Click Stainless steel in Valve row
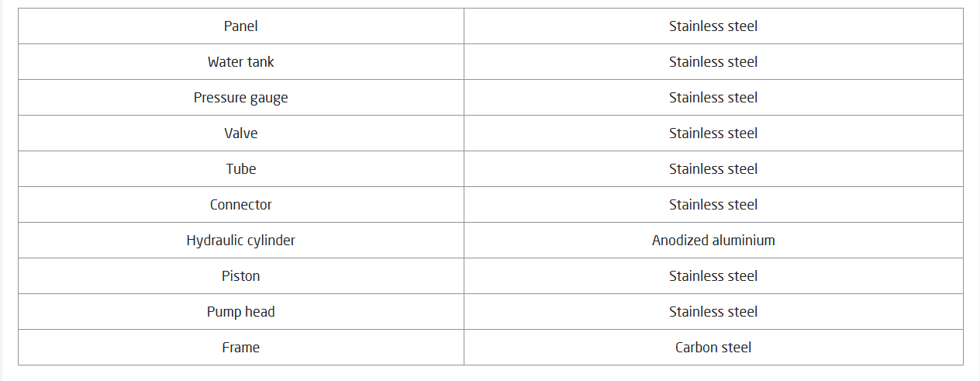The width and height of the screenshot is (980, 381). tap(713, 133)
